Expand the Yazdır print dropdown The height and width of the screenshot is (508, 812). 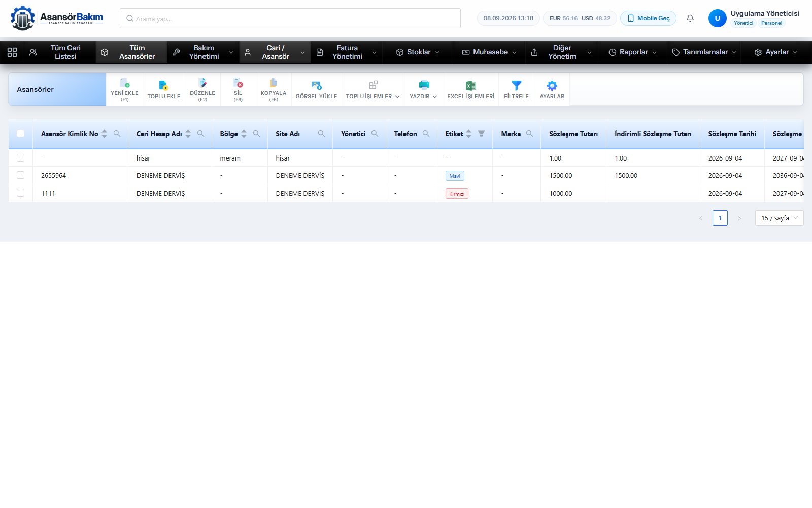424,89
